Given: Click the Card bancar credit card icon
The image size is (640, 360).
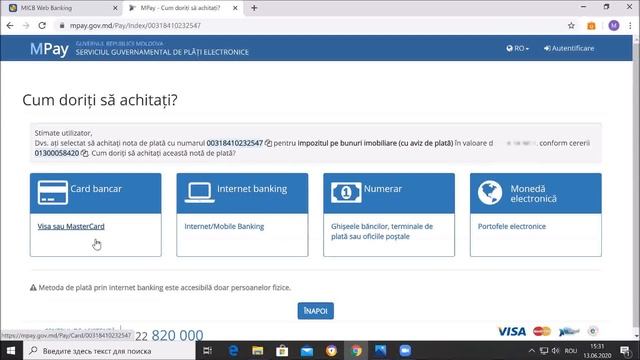Looking at the screenshot, I should [x=53, y=192].
